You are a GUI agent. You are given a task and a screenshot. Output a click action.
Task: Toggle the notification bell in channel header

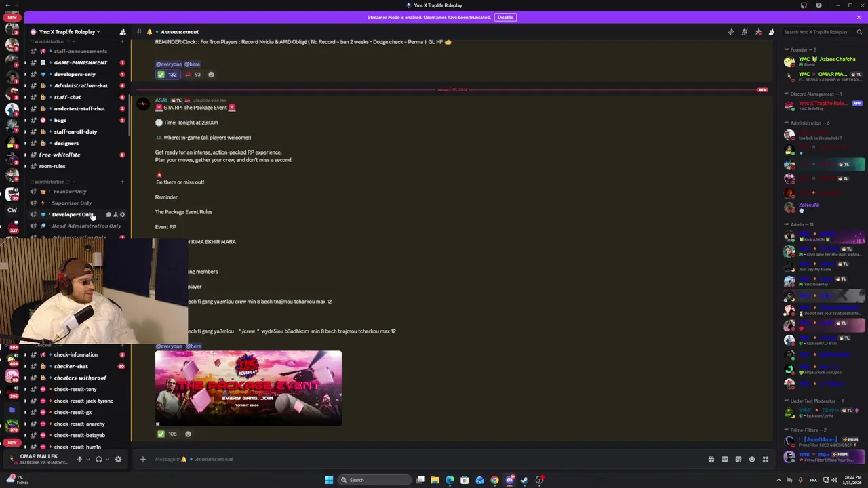(x=744, y=32)
